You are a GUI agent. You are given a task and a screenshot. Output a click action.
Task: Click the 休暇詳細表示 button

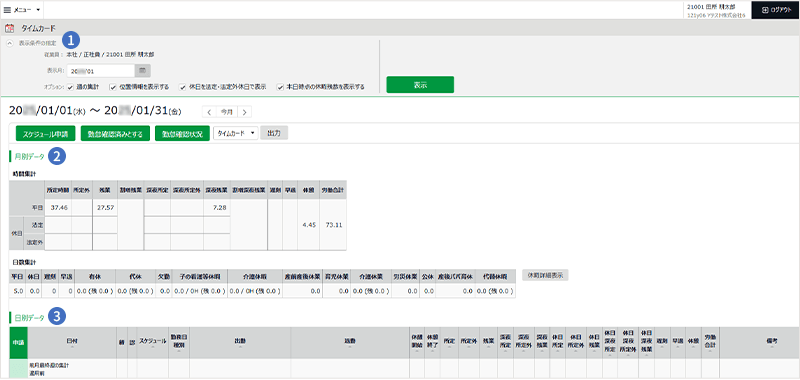pyautogui.click(x=545, y=275)
